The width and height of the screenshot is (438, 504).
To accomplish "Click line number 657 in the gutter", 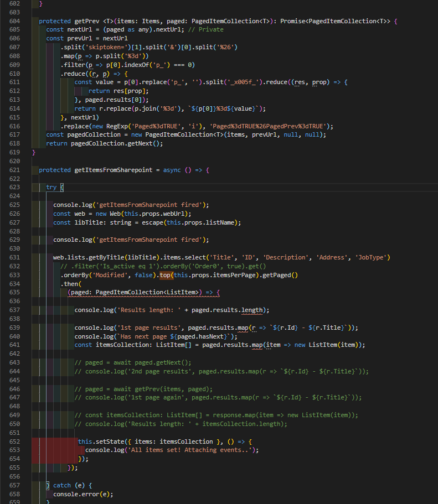I will point(15,485).
